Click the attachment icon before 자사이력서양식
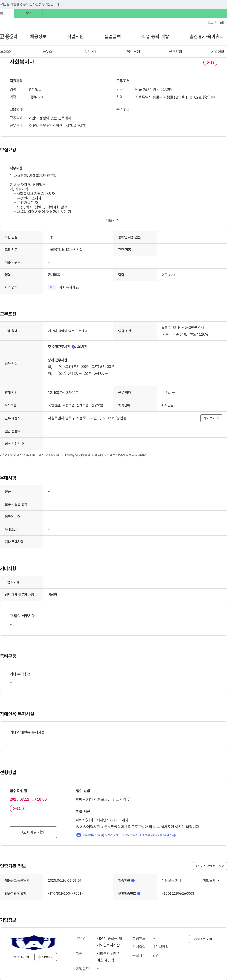The image size is (227, 980). click(79, 835)
